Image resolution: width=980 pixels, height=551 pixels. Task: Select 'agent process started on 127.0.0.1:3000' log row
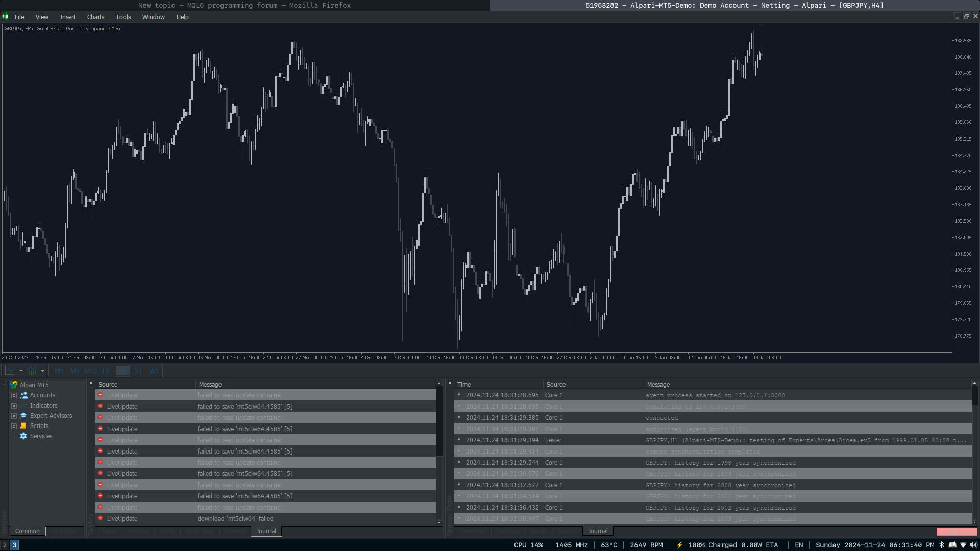coord(713,395)
